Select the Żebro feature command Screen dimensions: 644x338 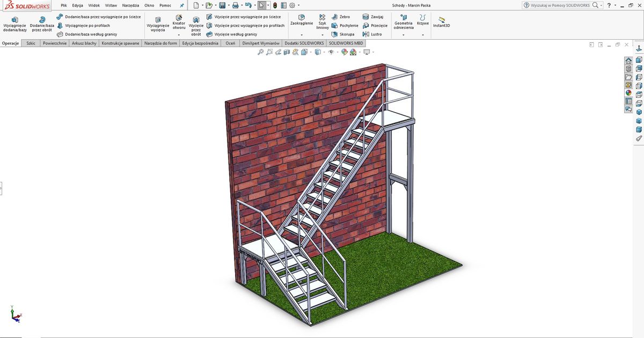point(344,17)
